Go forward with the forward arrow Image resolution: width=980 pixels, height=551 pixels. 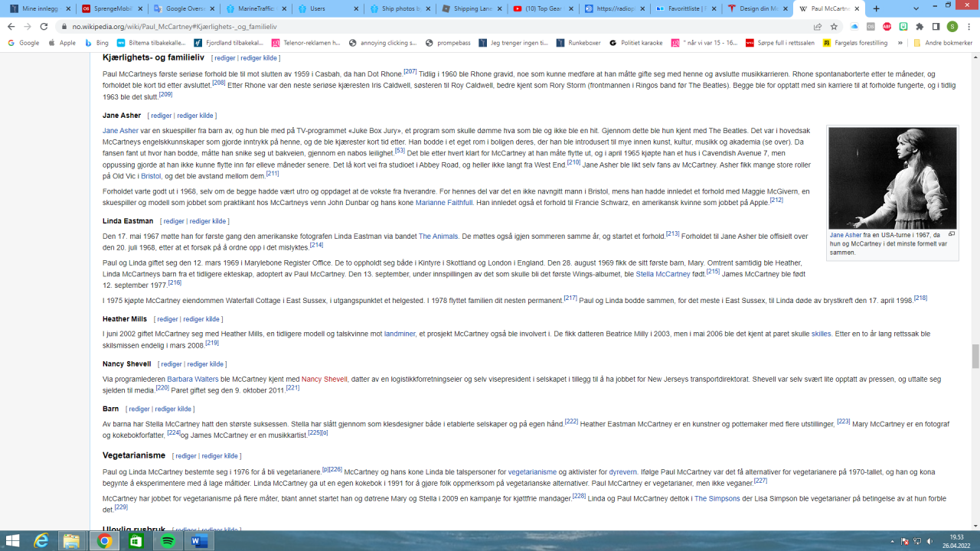(27, 26)
